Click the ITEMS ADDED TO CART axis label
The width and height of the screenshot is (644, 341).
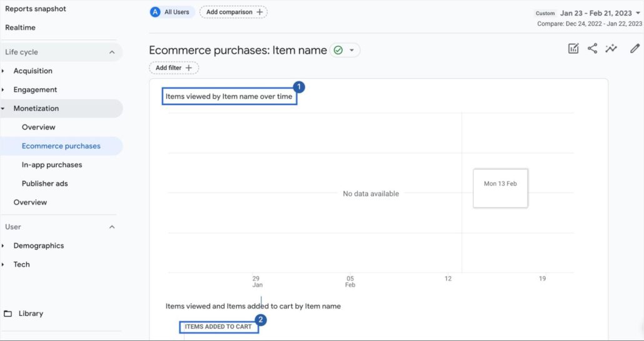click(218, 327)
